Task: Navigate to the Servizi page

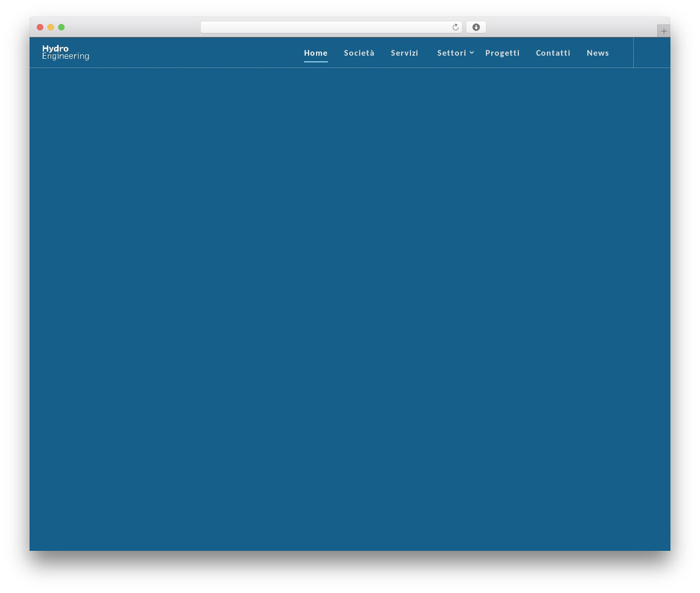Action: point(405,53)
